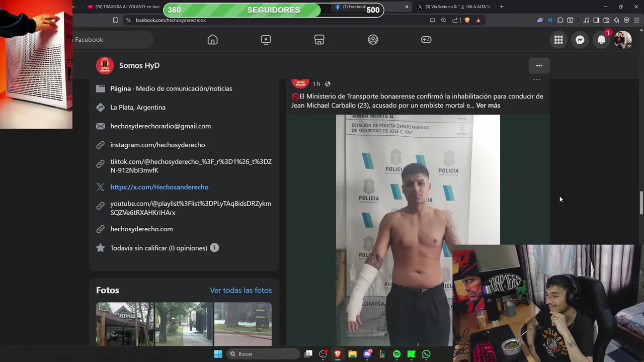Click the hechosyderechoradio@gmail.com email
644x362 pixels.
click(160, 126)
